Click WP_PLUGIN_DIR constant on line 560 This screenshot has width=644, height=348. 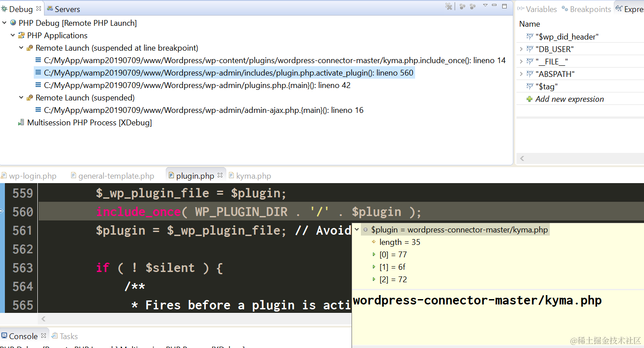[241, 212]
